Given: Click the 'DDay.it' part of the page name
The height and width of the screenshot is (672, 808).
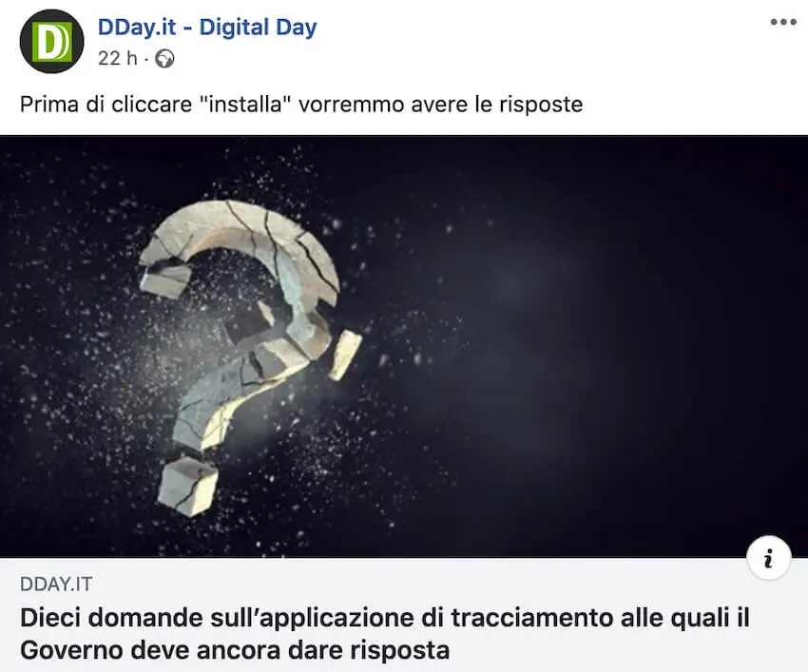Looking at the screenshot, I should point(137,28).
